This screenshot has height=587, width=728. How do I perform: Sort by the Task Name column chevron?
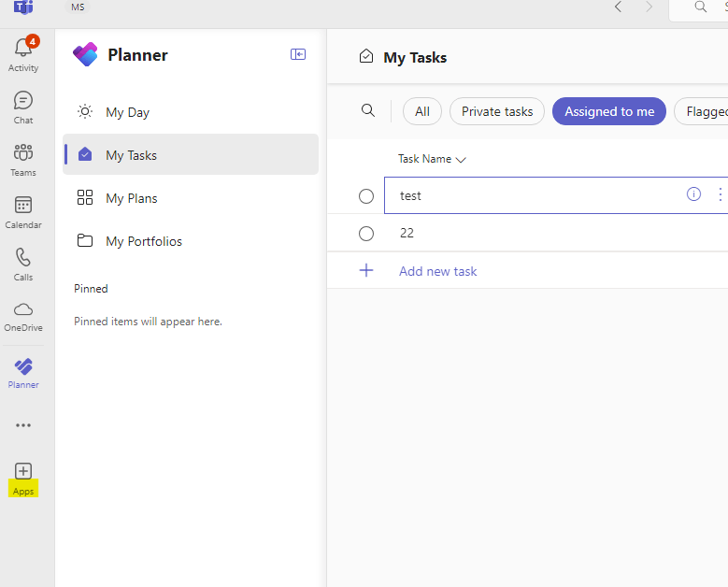click(461, 160)
